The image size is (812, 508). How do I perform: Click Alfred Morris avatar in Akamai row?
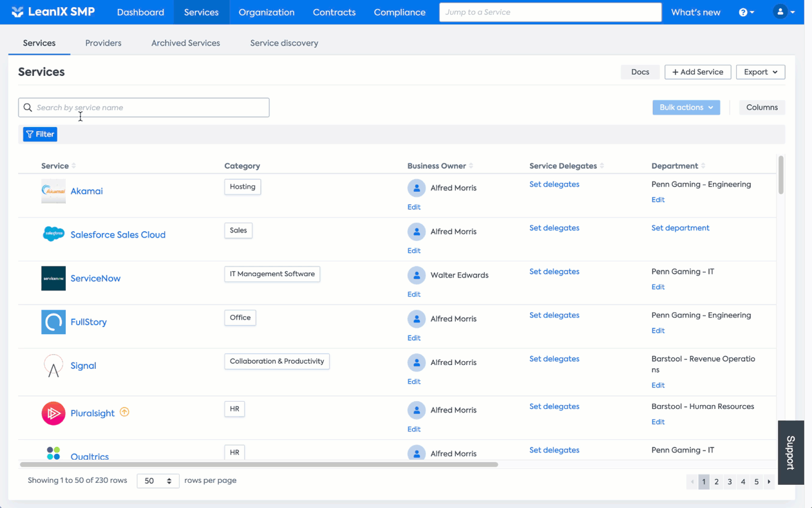tap(417, 188)
